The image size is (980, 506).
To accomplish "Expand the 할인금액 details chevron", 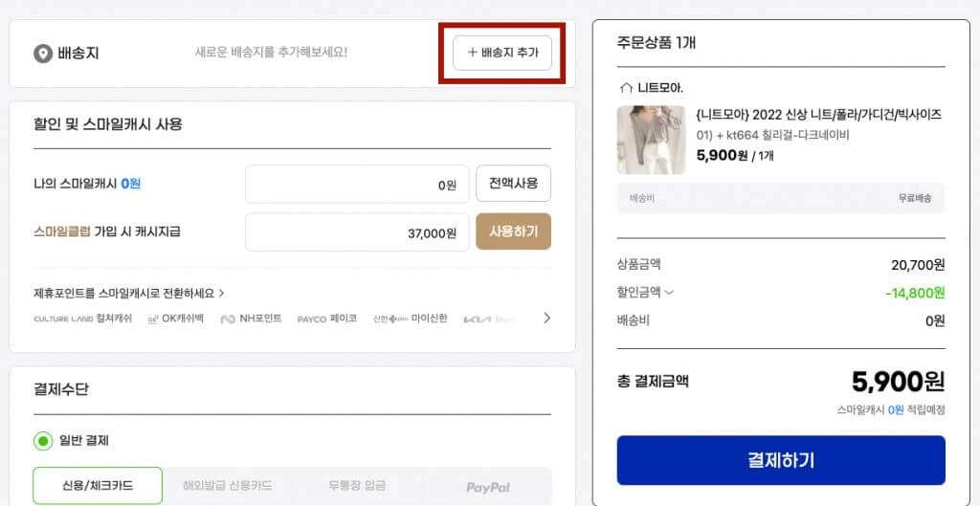I will coord(669,293).
